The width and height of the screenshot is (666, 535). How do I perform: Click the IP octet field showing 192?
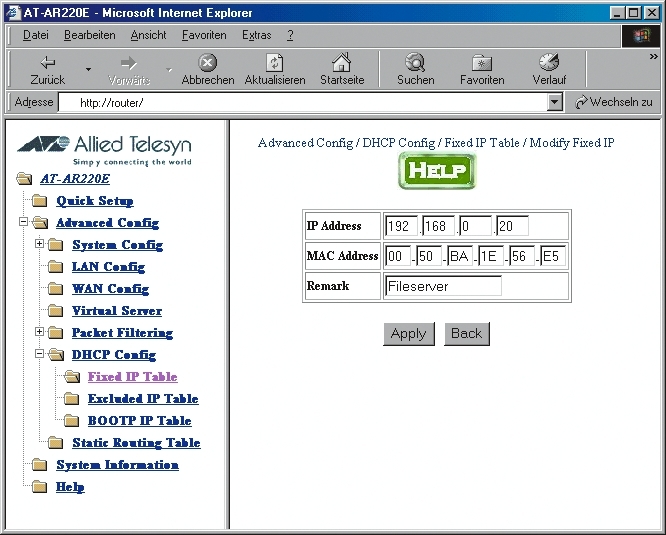tap(401, 226)
